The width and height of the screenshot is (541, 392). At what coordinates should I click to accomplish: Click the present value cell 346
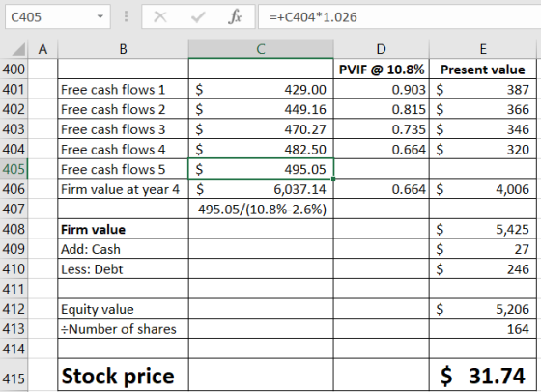[483, 129]
